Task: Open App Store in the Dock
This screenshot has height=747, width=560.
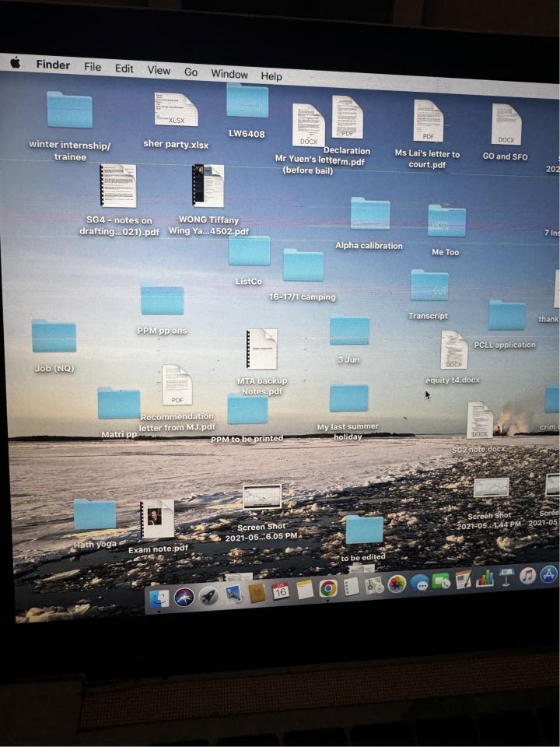Action: point(548,574)
